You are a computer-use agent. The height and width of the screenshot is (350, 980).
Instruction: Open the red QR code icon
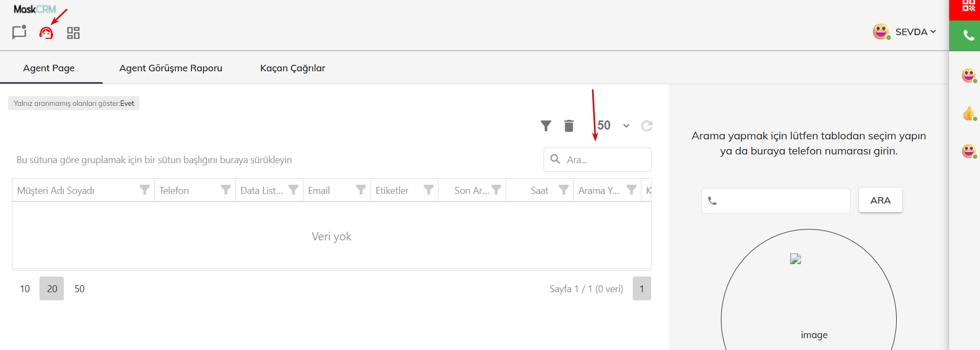(x=968, y=6)
